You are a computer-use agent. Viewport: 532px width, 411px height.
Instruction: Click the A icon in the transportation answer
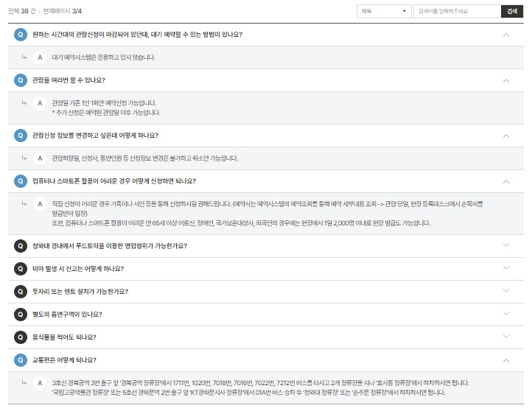[x=40, y=383]
